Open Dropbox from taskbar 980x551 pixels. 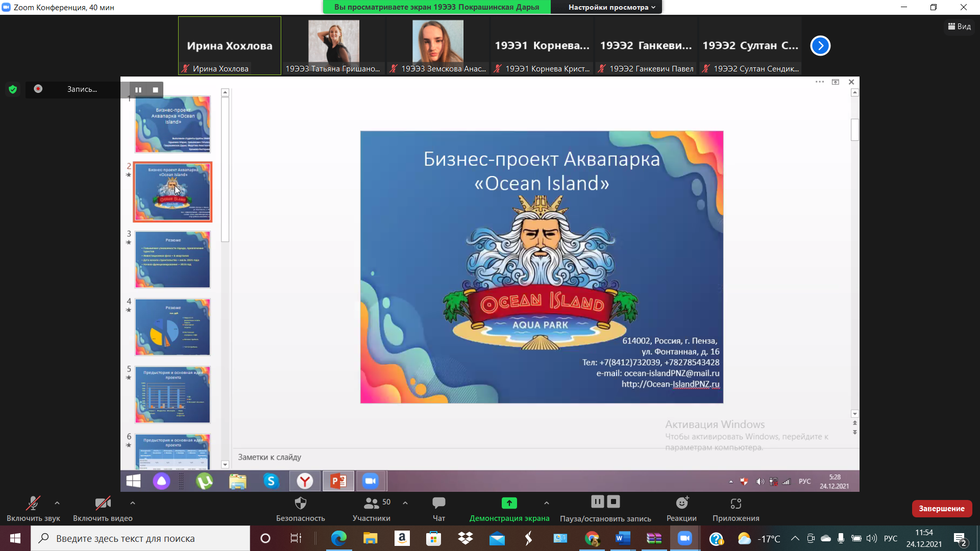coord(465,538)
